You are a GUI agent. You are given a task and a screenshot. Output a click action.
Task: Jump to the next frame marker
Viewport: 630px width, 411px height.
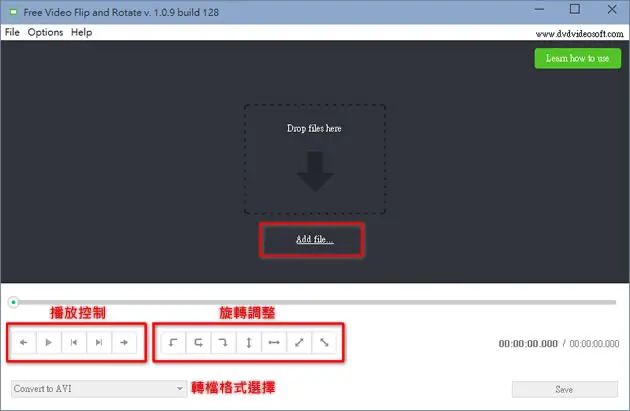point(99,342)
